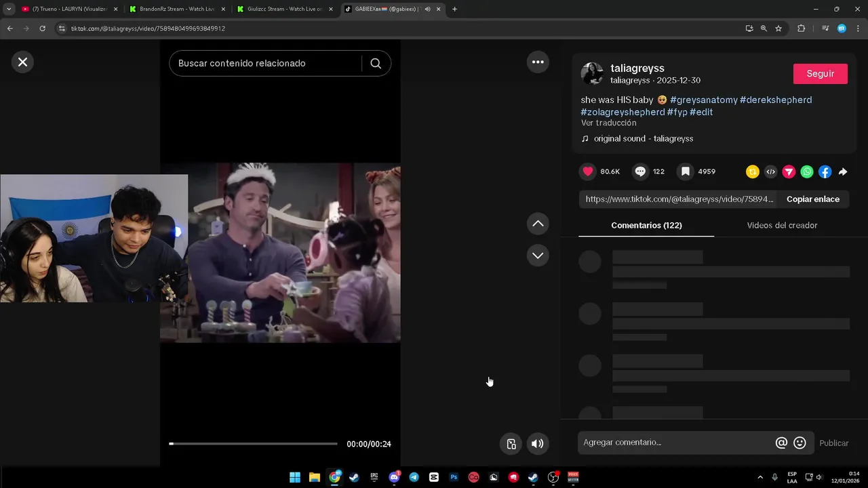Open more share options arrow

pyautogui.click(x=843, y=172)
